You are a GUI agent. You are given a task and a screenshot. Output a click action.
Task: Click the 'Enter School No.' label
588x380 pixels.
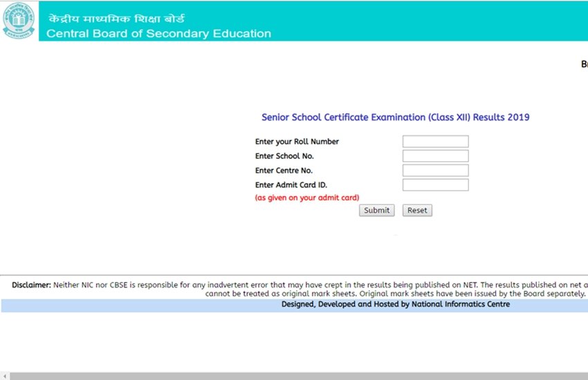(x=284, y=156)
